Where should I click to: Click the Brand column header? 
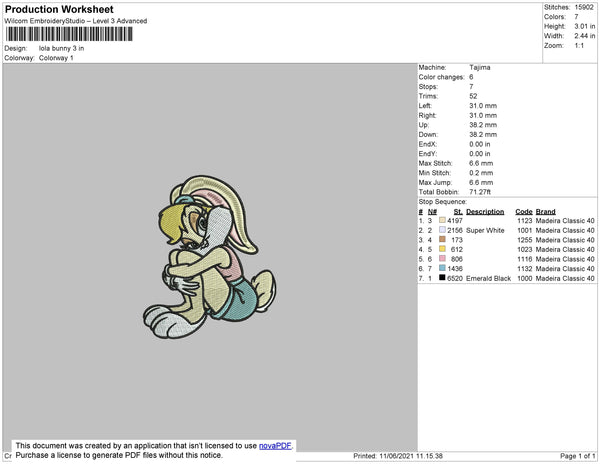coord(546,212)
